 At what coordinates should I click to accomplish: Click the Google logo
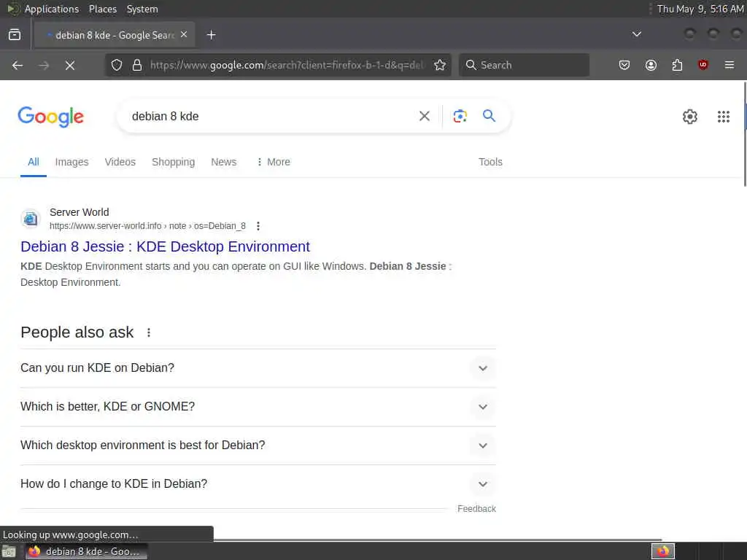point(50,117)
